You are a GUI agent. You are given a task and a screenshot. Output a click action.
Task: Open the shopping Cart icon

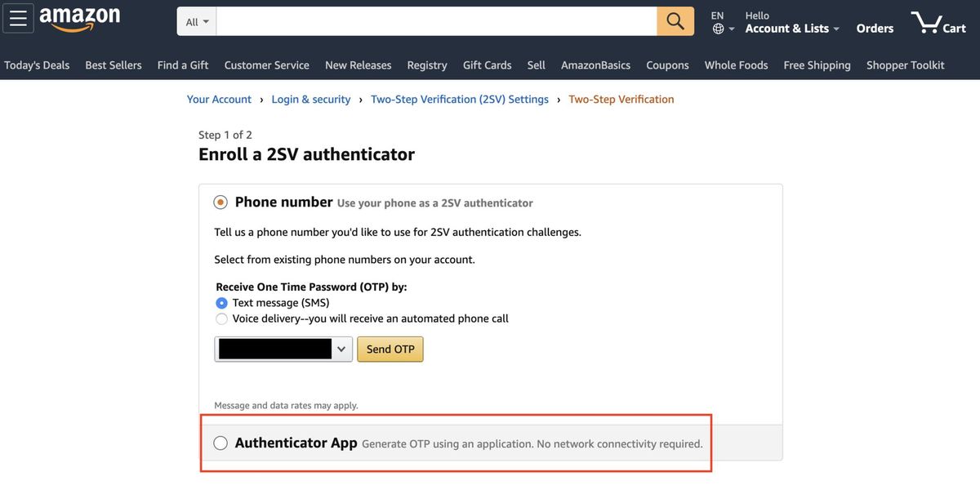coord(938,22)
